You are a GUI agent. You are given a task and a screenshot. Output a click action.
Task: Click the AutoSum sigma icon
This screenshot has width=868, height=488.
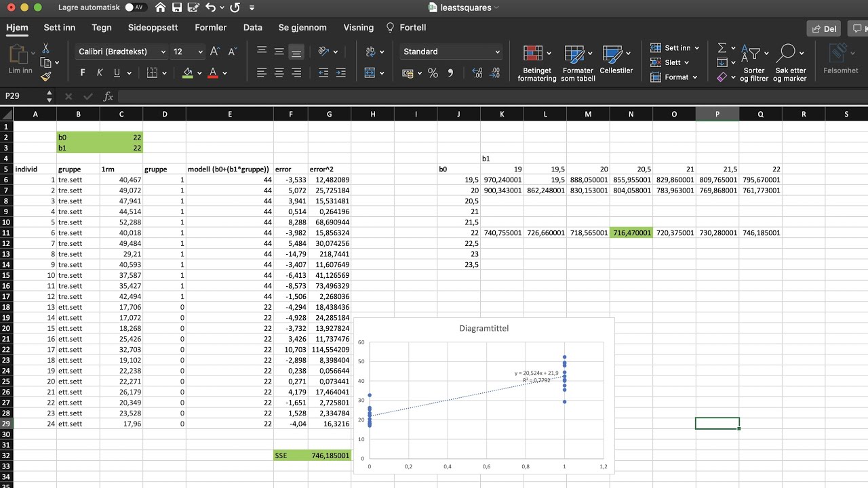(722, 48)
